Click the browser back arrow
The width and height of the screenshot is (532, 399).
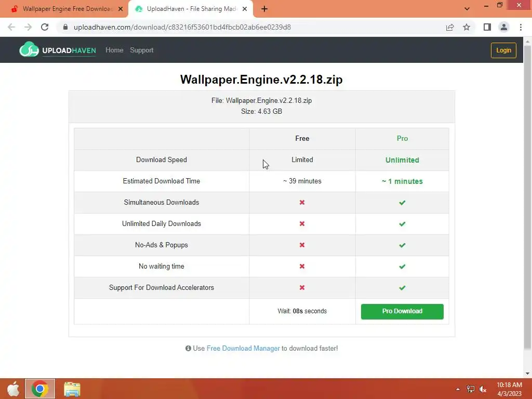point(11,27)
